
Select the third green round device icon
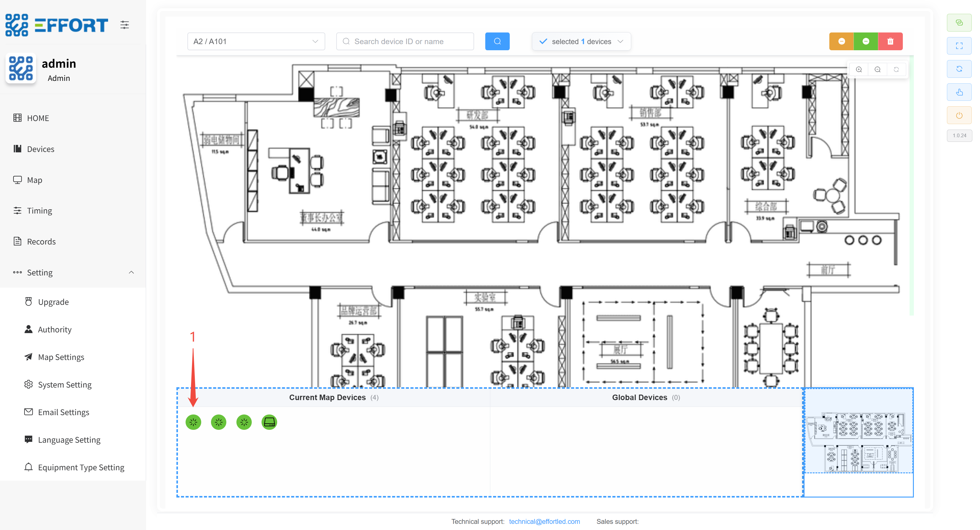(x=244, y=422)
